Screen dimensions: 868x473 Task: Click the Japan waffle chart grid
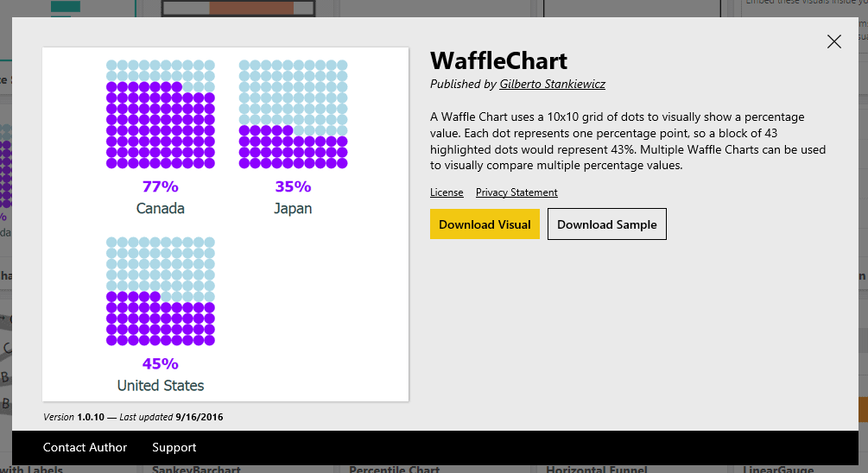[293, 114]
